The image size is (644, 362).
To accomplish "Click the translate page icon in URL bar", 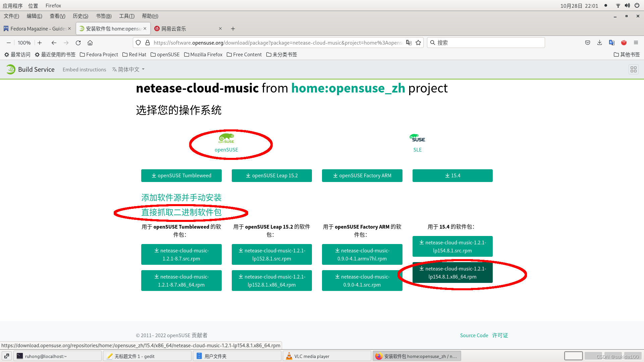I will click(x=409, y=43).
